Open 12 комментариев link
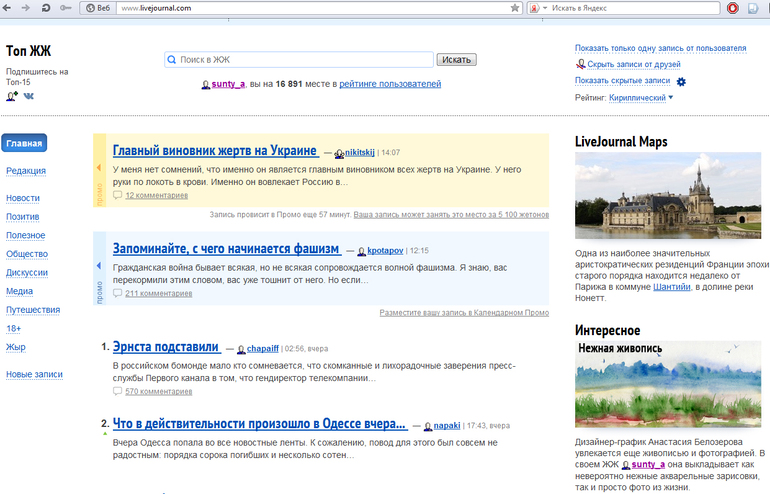Viewport: 770px width, 494px height. (156, 195)
